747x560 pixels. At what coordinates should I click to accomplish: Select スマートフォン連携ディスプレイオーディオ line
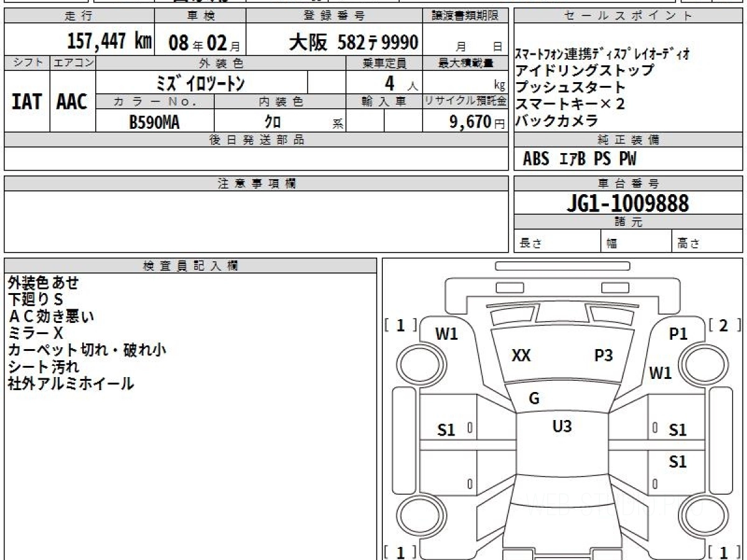click(602, 54)
